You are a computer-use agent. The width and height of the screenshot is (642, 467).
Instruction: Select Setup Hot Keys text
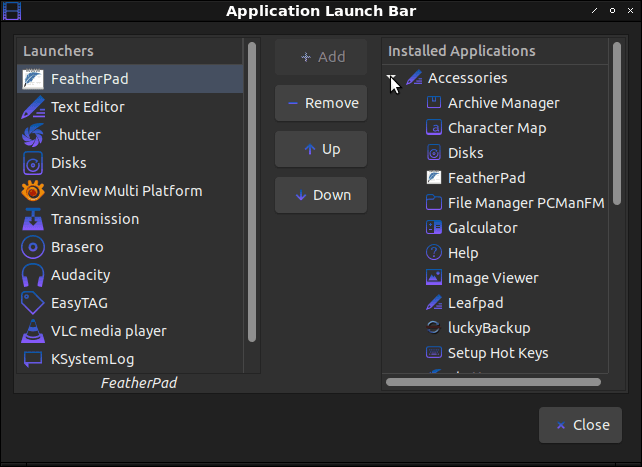click(498, 353)
